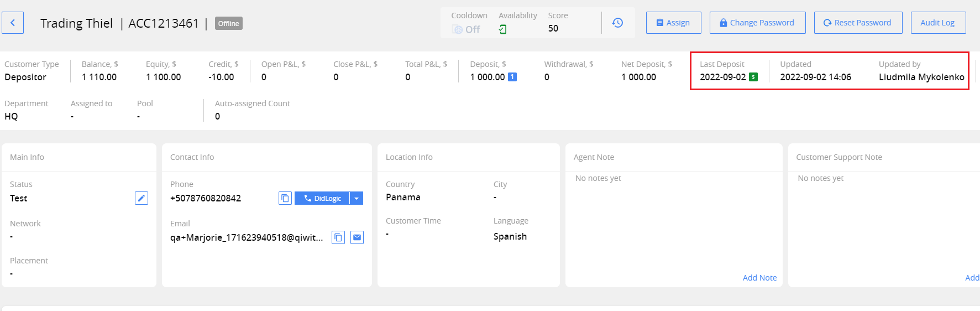Click the Deposit value 1 000.00

tap(488, 77)
